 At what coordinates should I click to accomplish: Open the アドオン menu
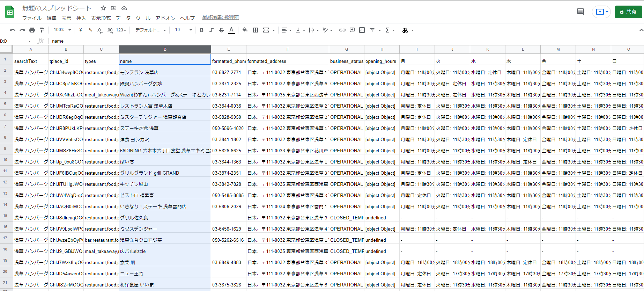click(x=165, y=18)
